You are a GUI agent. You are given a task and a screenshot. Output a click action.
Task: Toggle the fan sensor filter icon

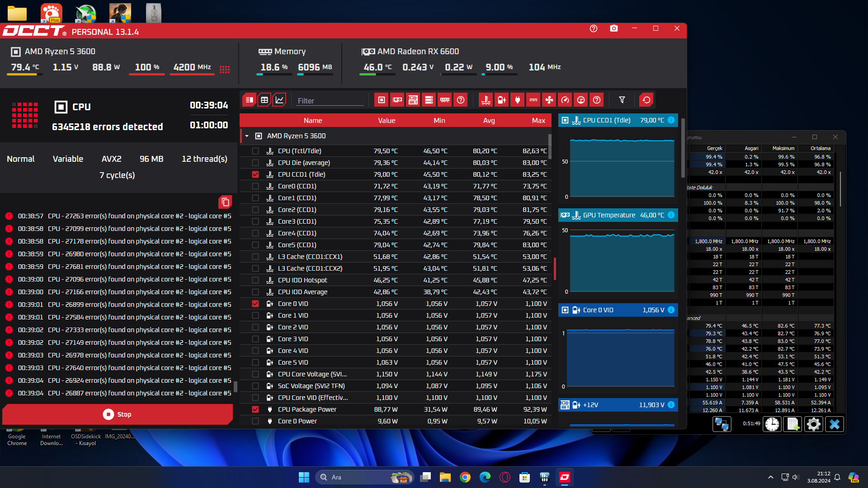(549, 100)
